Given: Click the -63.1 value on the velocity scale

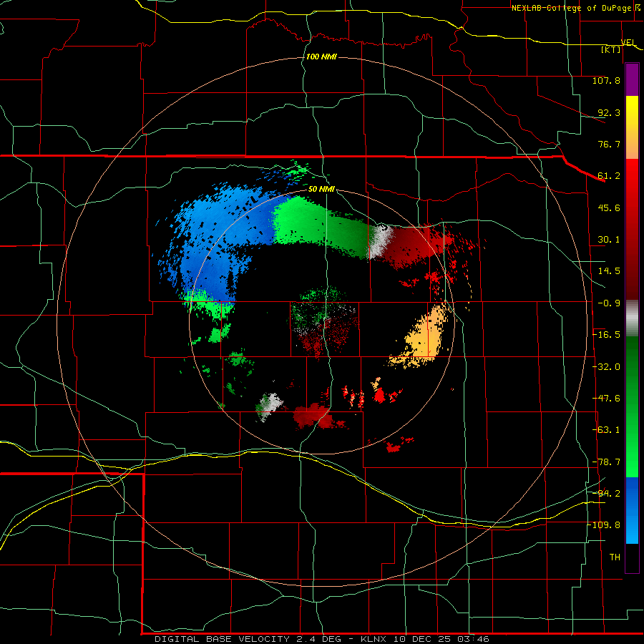Looking at the screenshot, I should pyautogui.click(x=606, y=430).
